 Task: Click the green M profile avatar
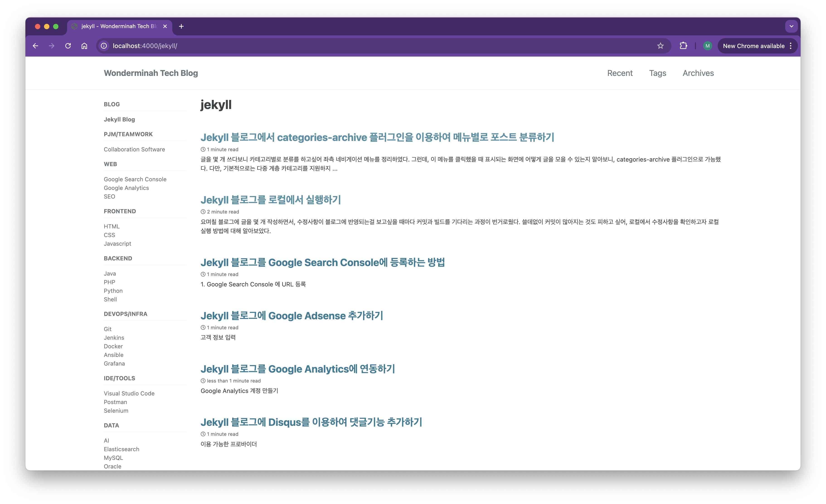707,46
